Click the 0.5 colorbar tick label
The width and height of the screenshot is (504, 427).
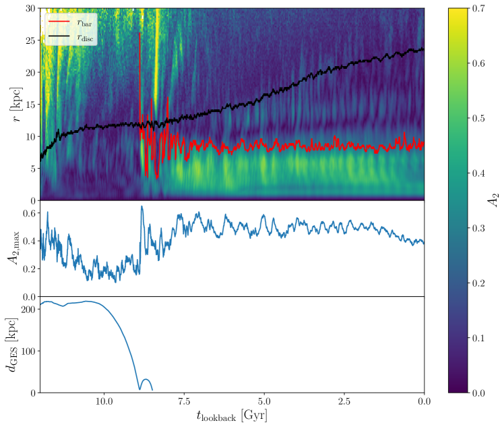(478, 119)
